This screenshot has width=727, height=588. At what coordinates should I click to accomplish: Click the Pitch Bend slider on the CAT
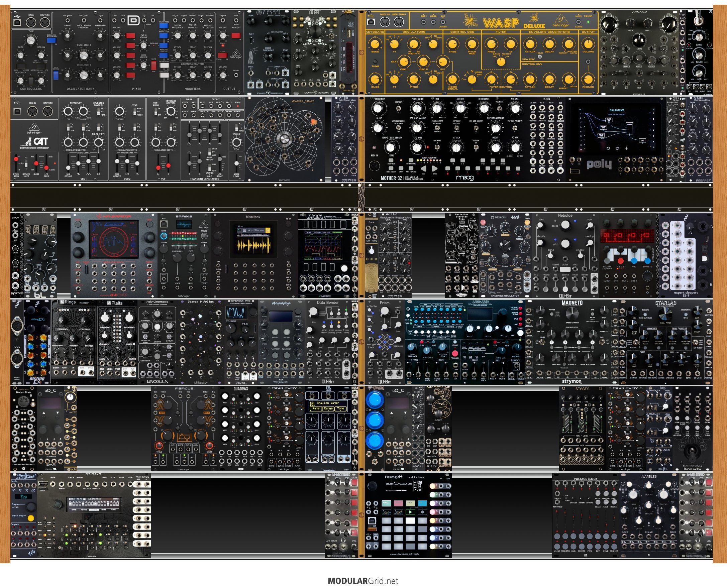point(16,163)
